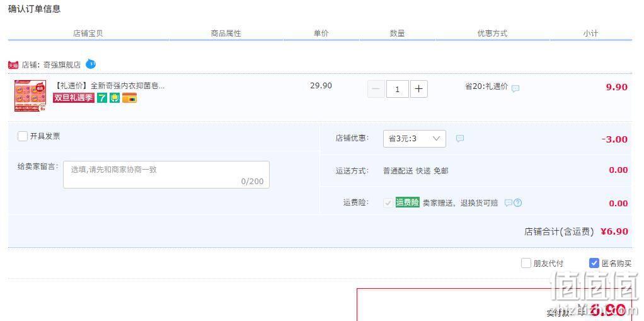Click the 给卖家留言 message text box
Viewport: 644px width, 321px height.
pos(166,175)
